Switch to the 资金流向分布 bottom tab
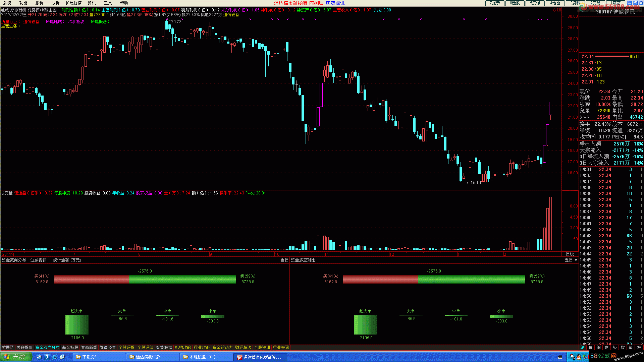 tap(47, 348)
